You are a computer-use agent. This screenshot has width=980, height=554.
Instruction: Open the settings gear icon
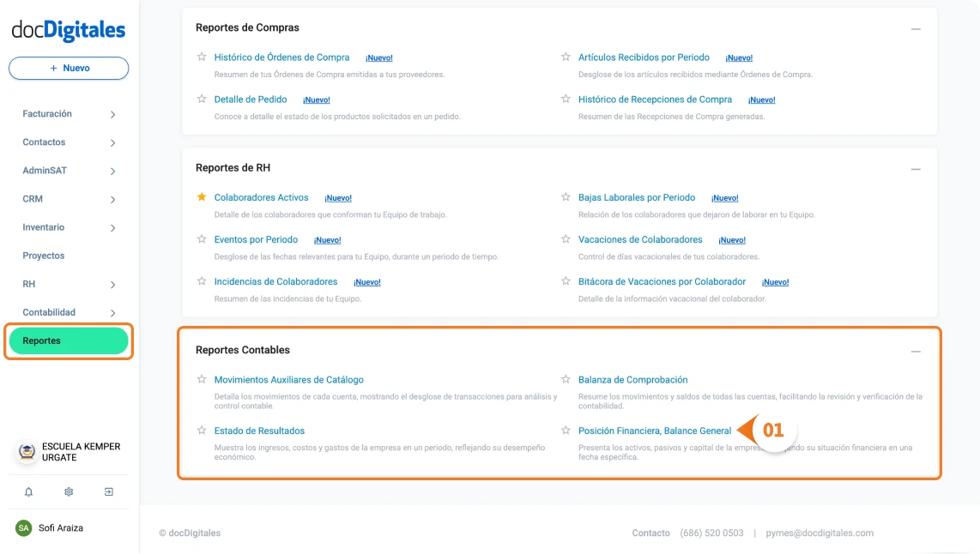(x=69, y=491)
